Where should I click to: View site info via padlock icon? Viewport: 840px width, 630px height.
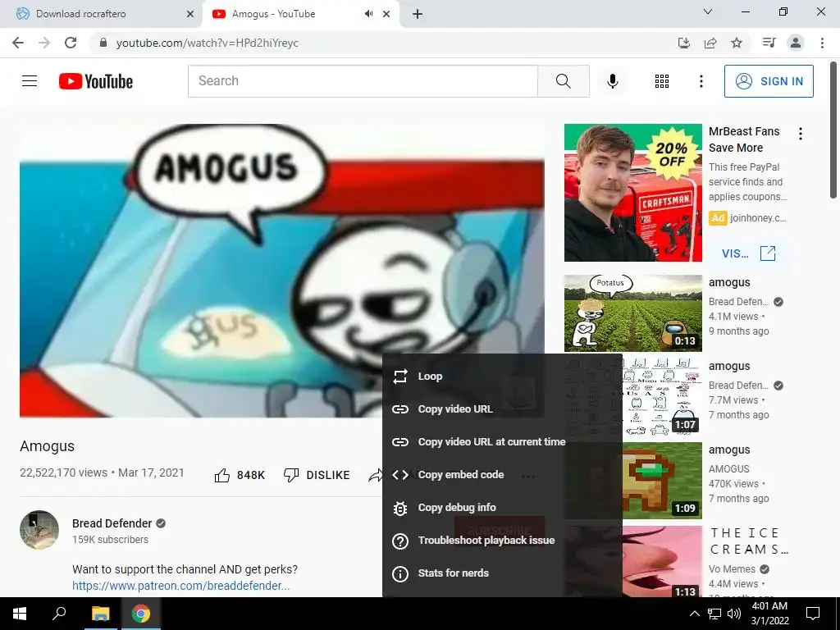103,43
